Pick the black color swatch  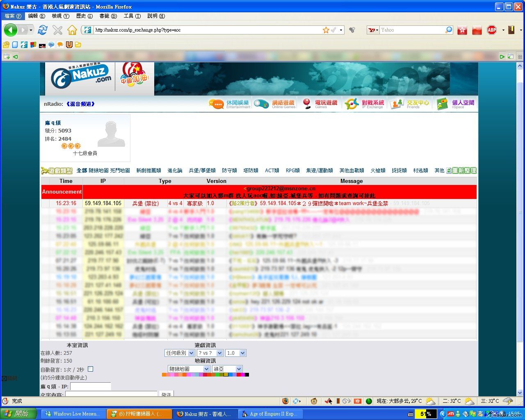[247, 374]
